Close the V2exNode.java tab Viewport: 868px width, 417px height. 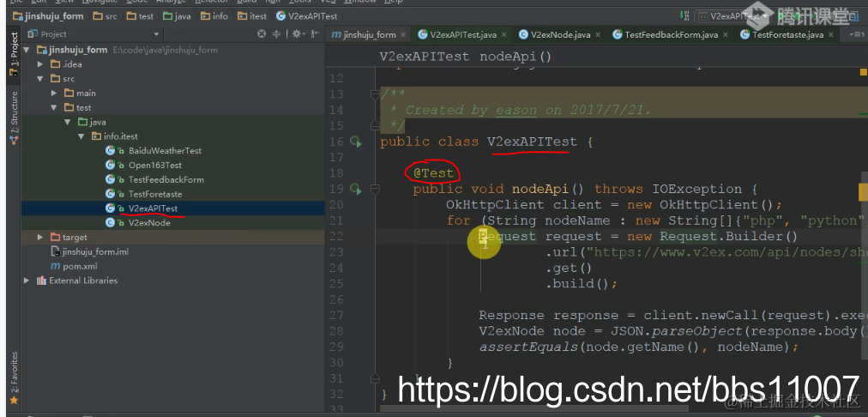point(598,35)
